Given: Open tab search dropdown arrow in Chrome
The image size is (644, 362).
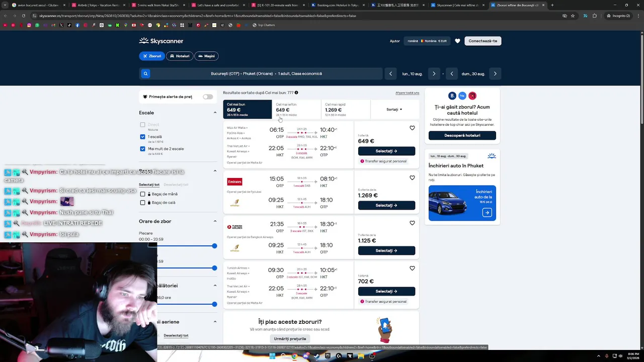Looking at the screenshot, I should pyautogui.click(x=6, y=5).
